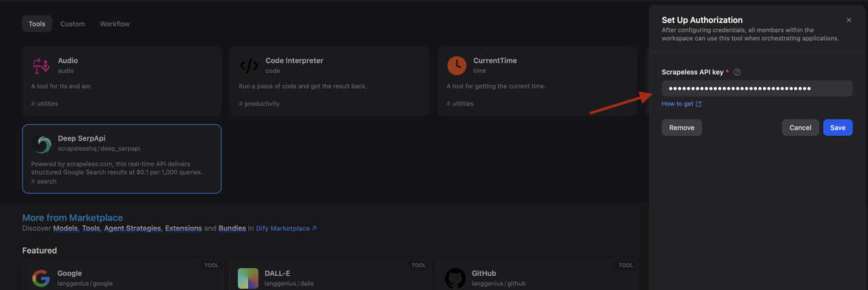Select the Audio tool card
Image resolution: width=868 pixels, height=290 pixels.
[122, 81]
